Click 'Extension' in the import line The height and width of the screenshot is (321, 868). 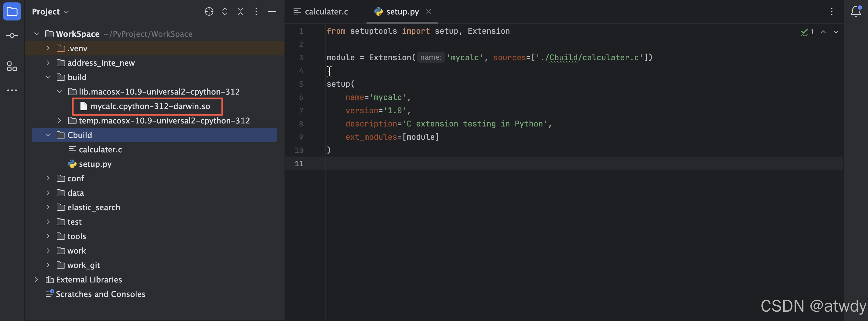(x=489, y=31)
